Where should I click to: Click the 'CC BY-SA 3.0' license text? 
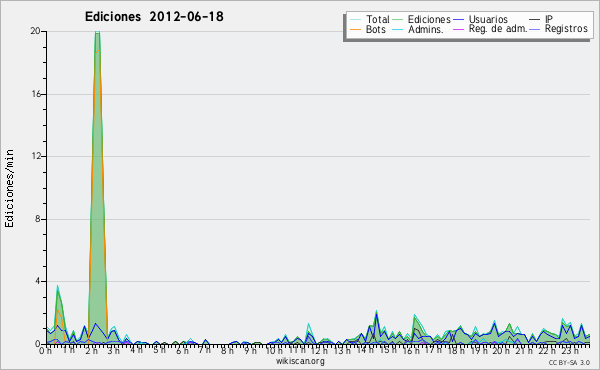tap(569, 362)
